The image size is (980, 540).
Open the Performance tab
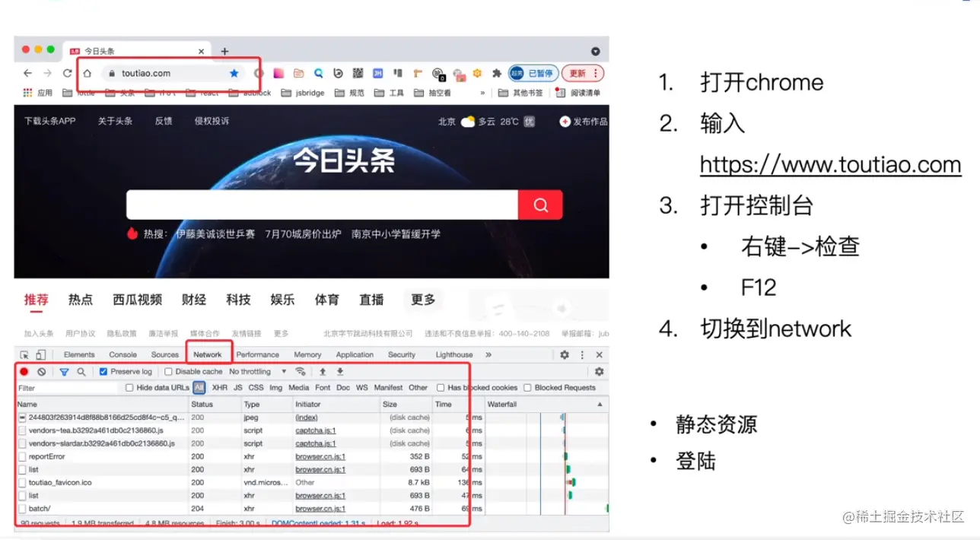[258, 354]
